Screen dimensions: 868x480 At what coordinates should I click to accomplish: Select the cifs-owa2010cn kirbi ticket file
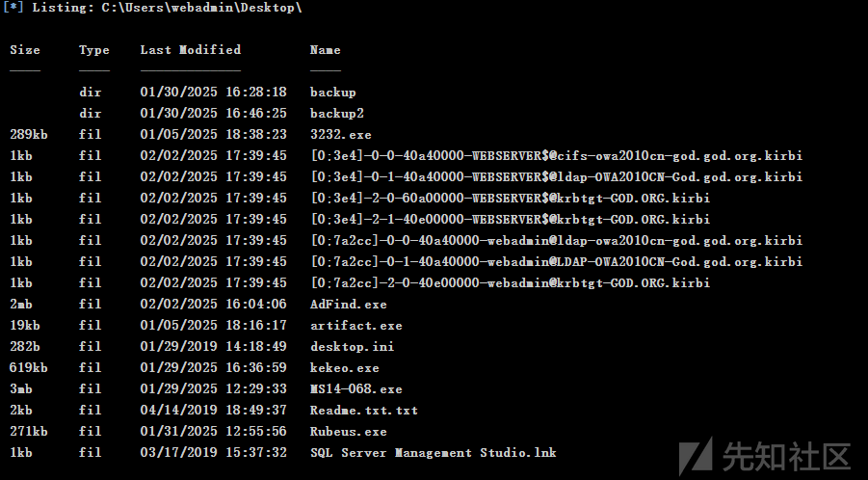tap(556, 155)
